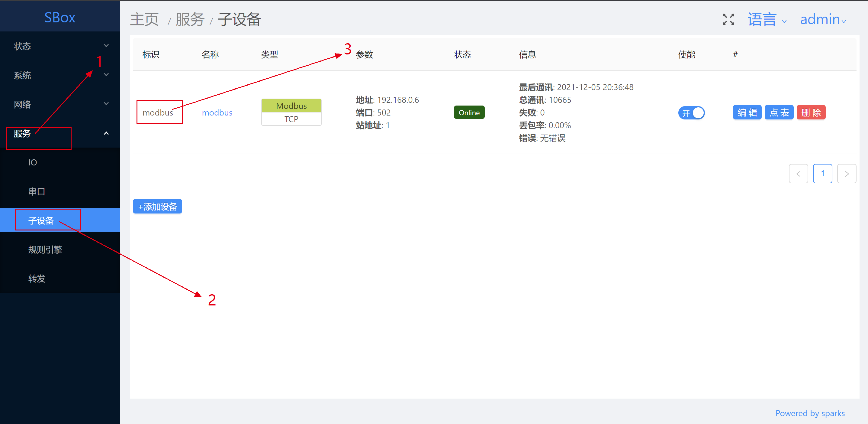
Task: Toggle the 开 enable switch off
Action: pyautogui.click(x=691, y=113)
